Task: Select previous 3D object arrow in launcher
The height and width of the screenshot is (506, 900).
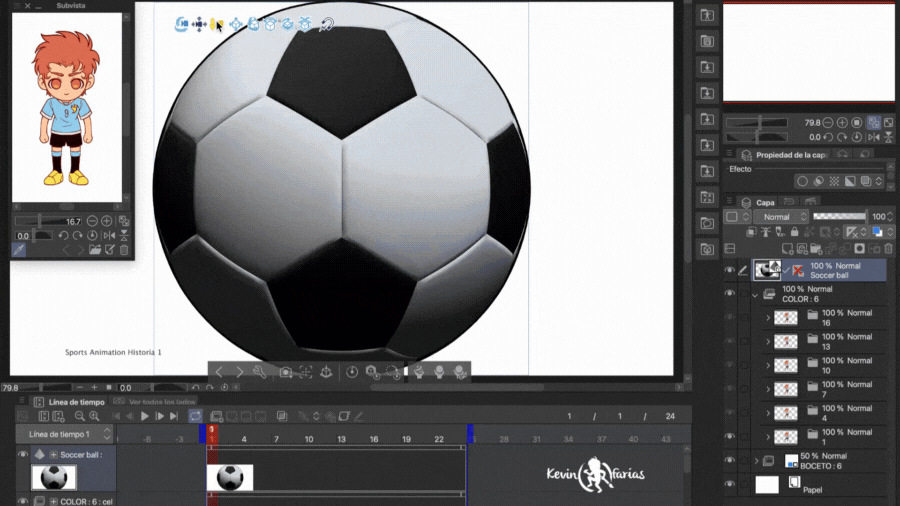Action: coord(219,372)
